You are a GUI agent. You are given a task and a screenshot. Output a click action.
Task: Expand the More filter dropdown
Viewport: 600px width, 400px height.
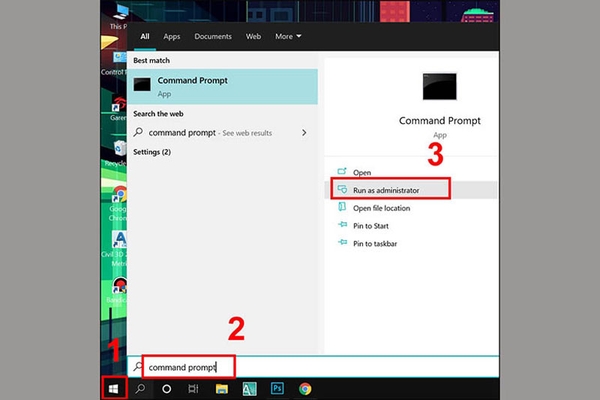288,36
